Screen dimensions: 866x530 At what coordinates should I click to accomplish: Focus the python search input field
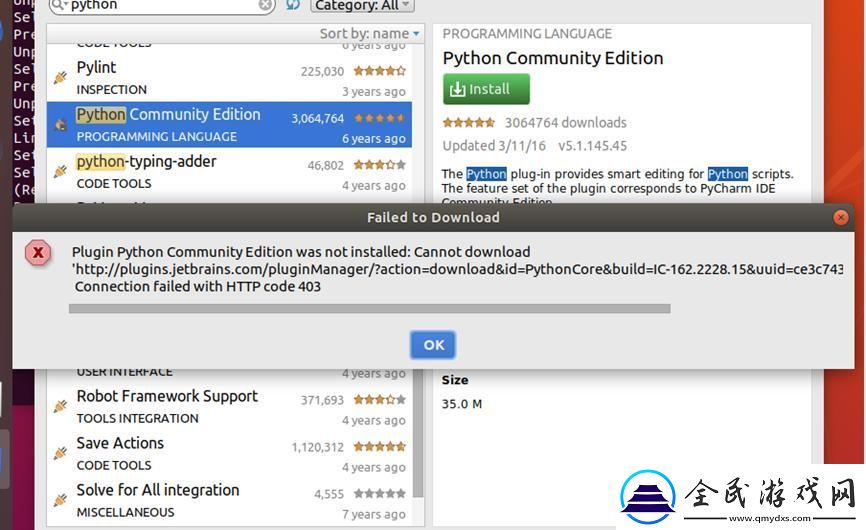coord(163,6)
